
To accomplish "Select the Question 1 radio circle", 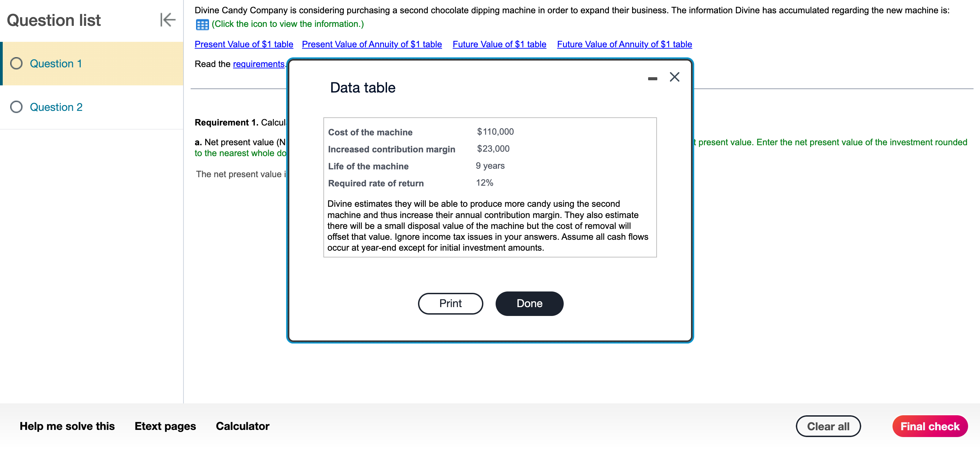I will (16, 64).
